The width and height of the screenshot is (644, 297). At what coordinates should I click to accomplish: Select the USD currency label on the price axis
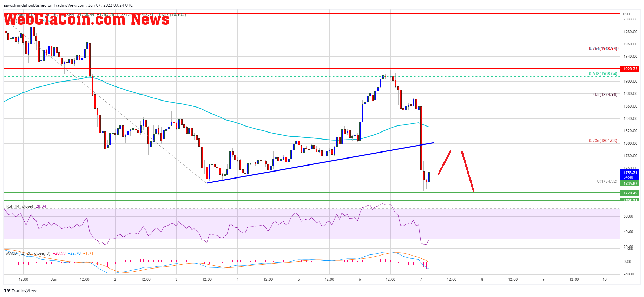[626, 14]
